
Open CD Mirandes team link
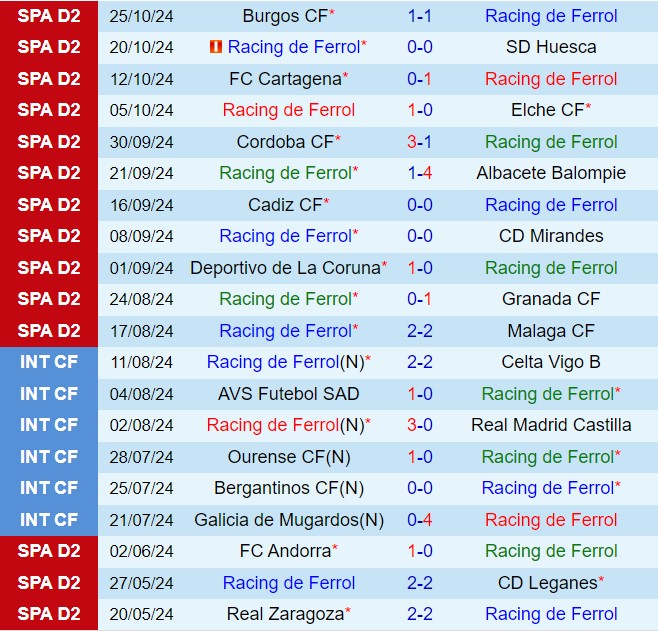pyautogui.click(x=551, y=236)
